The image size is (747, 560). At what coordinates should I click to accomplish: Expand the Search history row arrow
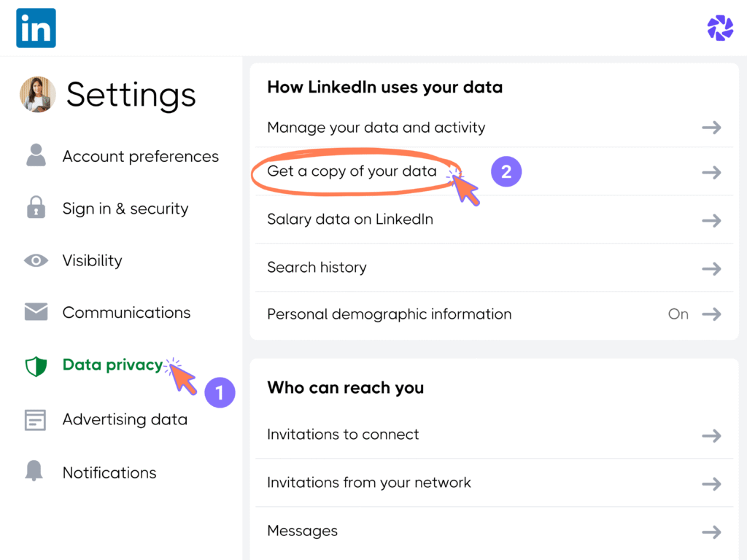pyautogui.click(x=711, y=268)
